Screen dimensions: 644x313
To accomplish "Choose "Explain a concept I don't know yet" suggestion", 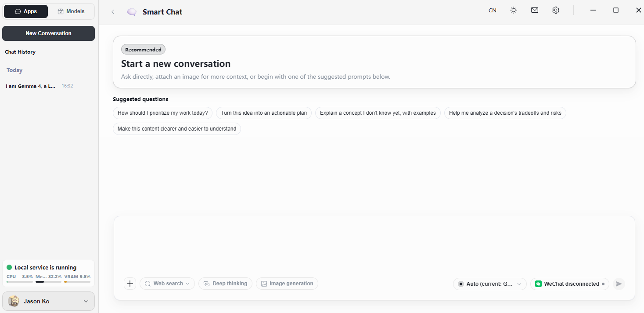I will click(x=378, y=113).
